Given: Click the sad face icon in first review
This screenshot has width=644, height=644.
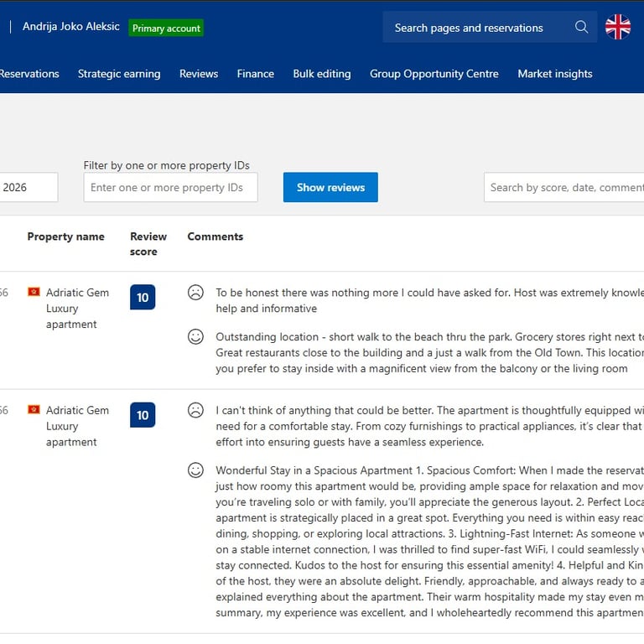Looking at the screenshot, I should pyautogui.click(x=195, y=293).
